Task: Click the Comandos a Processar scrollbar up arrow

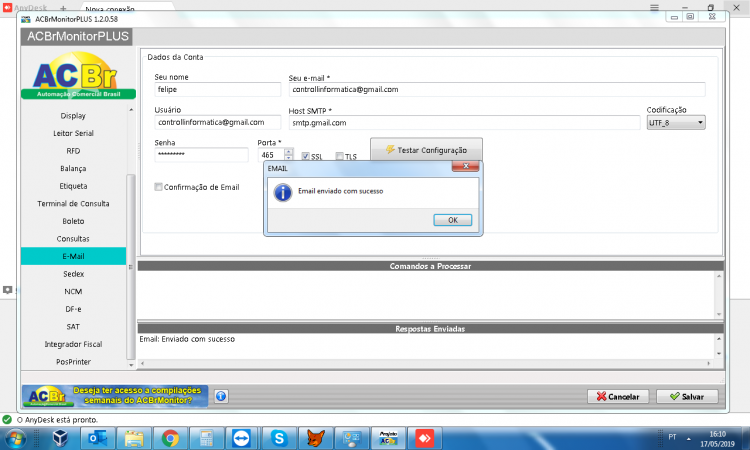Action: click(719, 276)
